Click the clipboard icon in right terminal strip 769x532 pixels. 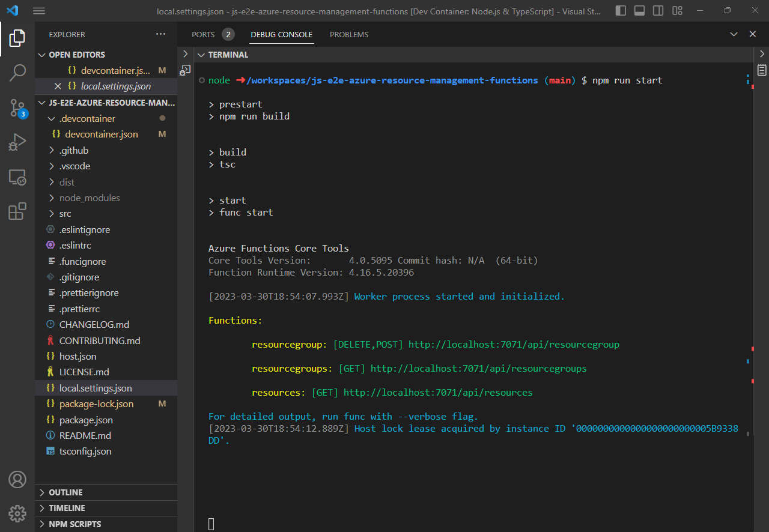(762, 70)
